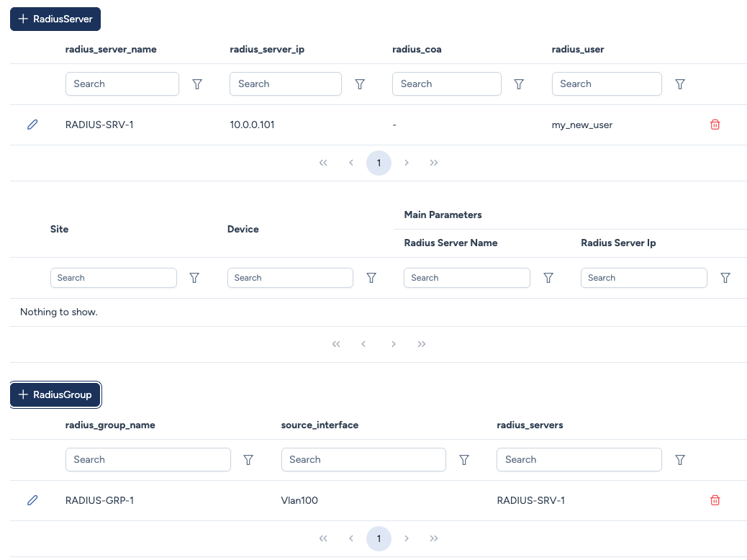Delete the RADIUS-GRP-1 group entry
The image size is (747, 560).
click(x=715, y=500)
